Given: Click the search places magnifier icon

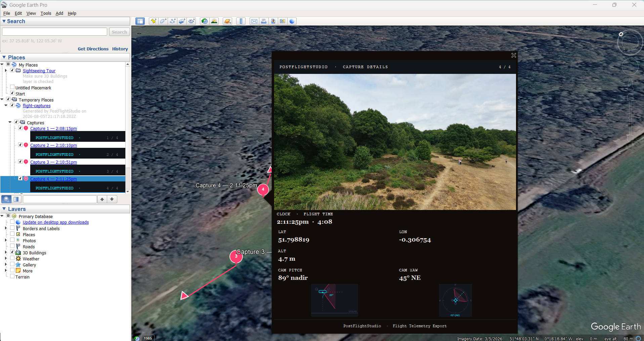Looking at the screenshot, I should (6, 199).
